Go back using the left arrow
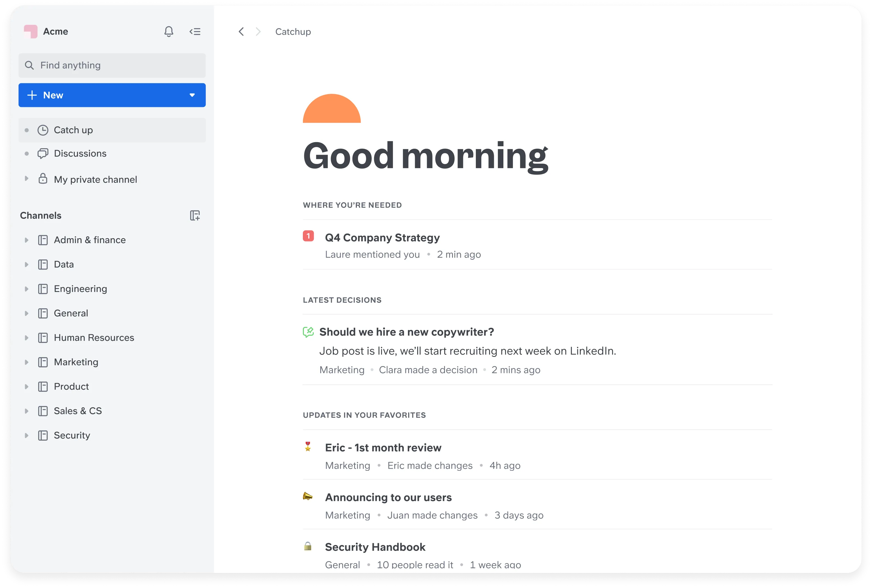Image resolution: width=872 pixels, height=588 pixels. [x=241, y=32]
